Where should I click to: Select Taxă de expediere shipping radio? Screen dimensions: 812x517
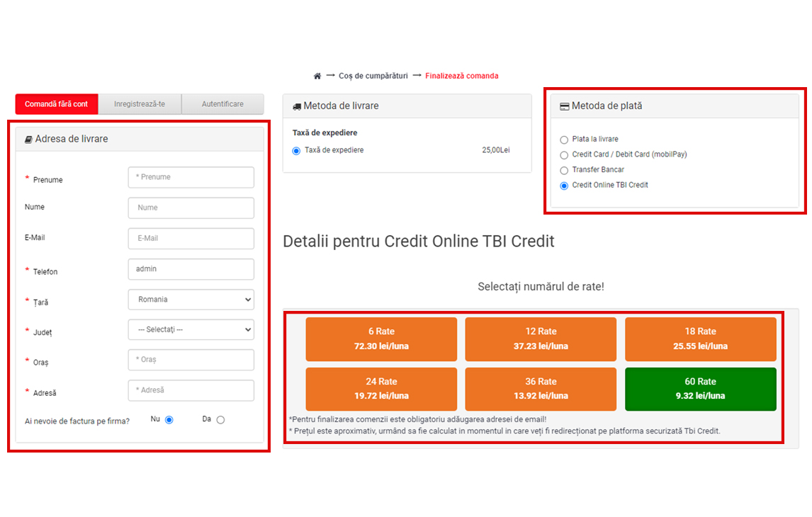[296, 151]
